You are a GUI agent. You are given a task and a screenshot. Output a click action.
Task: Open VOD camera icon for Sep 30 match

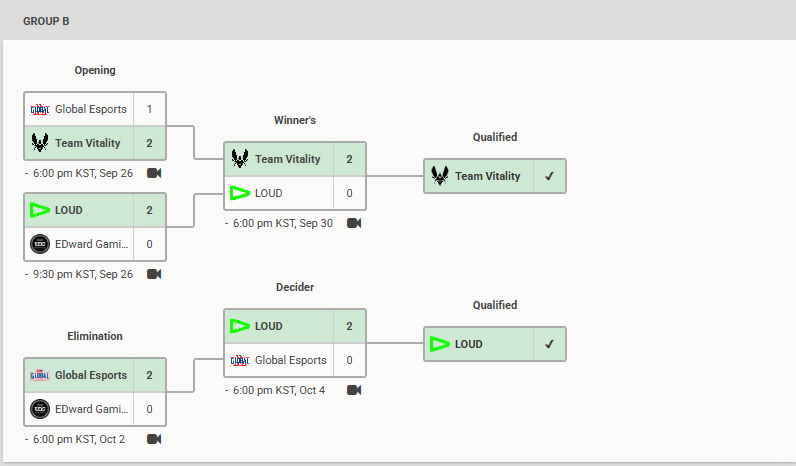pyautogui.click(x=354, y=223)
